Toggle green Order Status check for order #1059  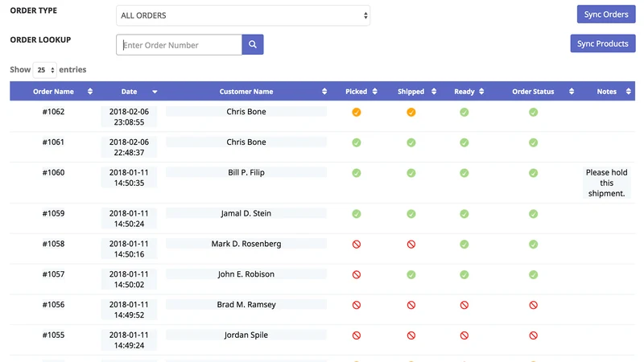tap(533, 214)
